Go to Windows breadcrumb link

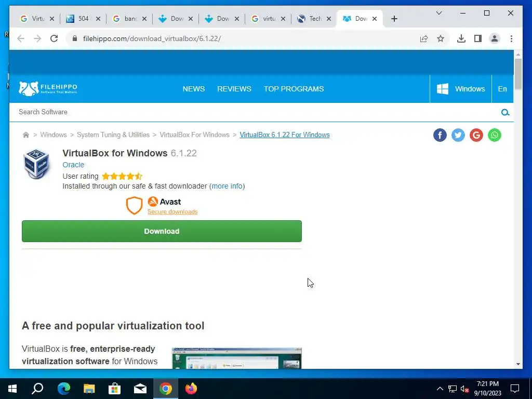[54, 135]
